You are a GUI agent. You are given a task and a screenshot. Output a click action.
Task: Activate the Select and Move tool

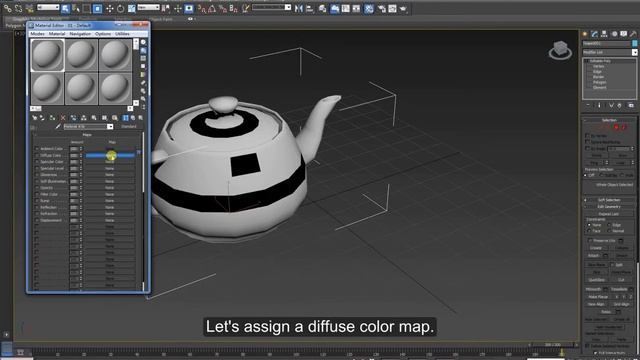coord(109,8)
